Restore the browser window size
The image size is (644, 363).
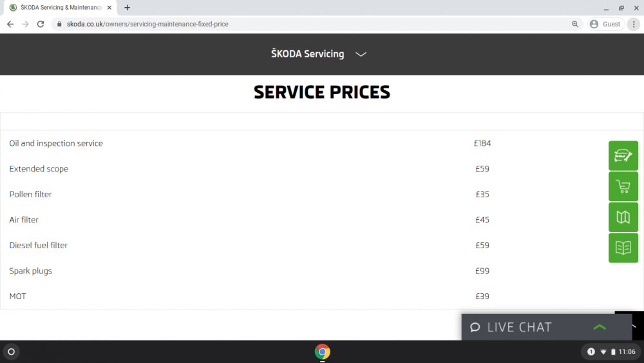[x=621, y=8]
